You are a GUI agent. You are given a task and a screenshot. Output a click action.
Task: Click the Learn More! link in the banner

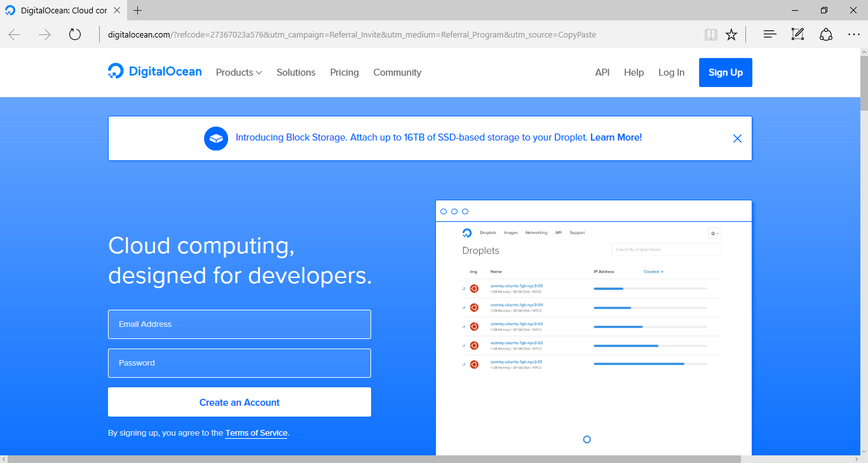click(x=616, y=137)
